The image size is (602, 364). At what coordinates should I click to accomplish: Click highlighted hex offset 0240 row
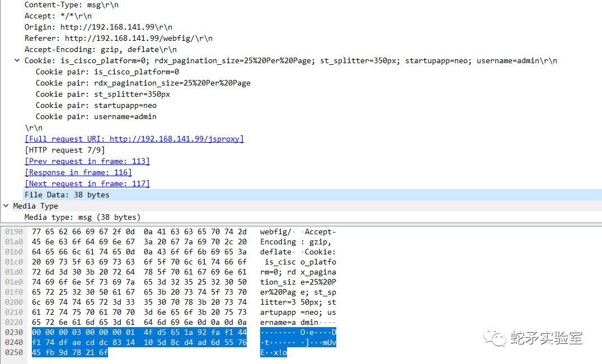point(14,342)
